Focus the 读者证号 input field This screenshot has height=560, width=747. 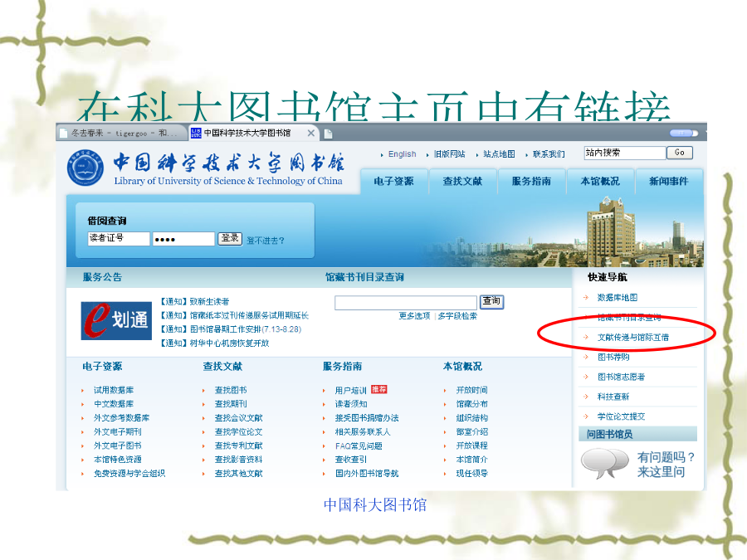(119, 239)
